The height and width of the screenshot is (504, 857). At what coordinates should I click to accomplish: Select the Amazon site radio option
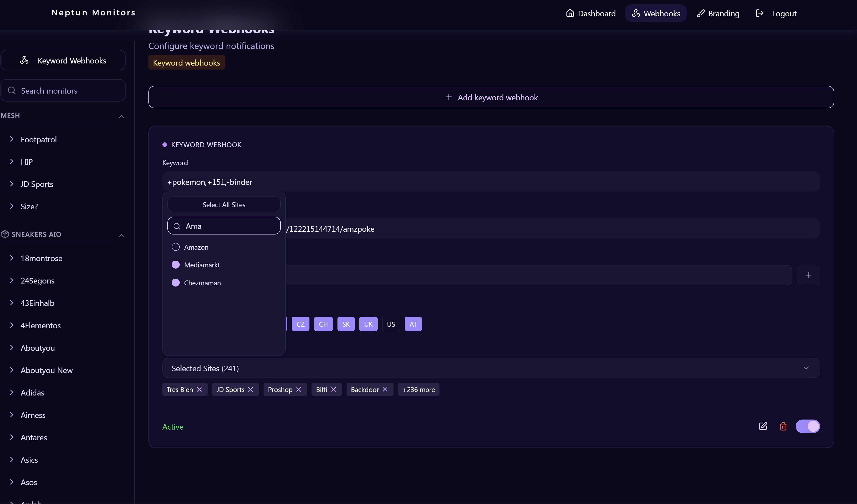click(x=176, y=247)
